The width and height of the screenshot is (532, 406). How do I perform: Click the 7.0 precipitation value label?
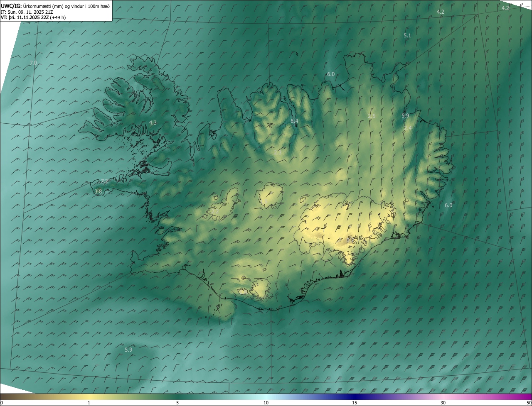tap(33, 63)
